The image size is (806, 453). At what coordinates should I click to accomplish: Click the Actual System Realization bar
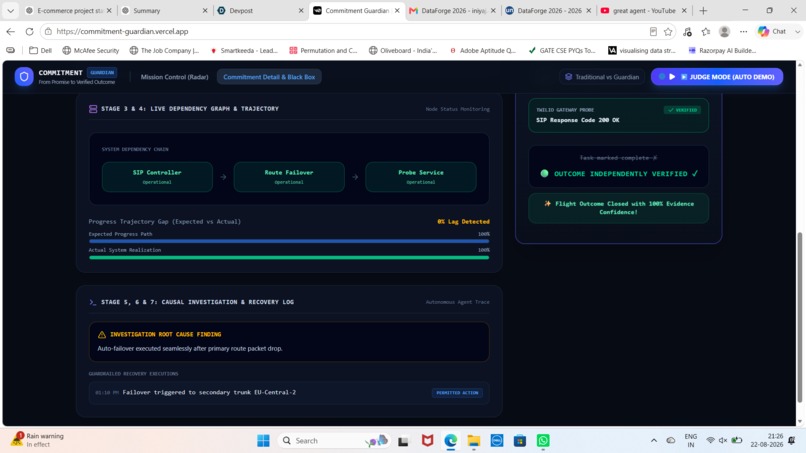pos(289,257)
